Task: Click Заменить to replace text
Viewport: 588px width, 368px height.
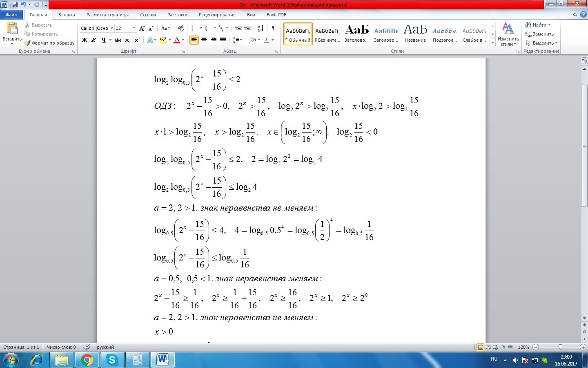Action: [x=539, y=34]
